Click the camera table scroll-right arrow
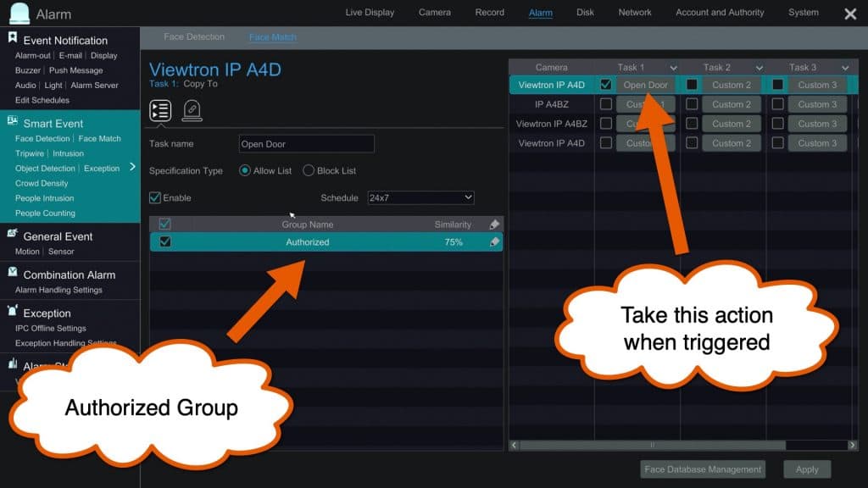Screen dimensions: 868x488 (852, 445)
